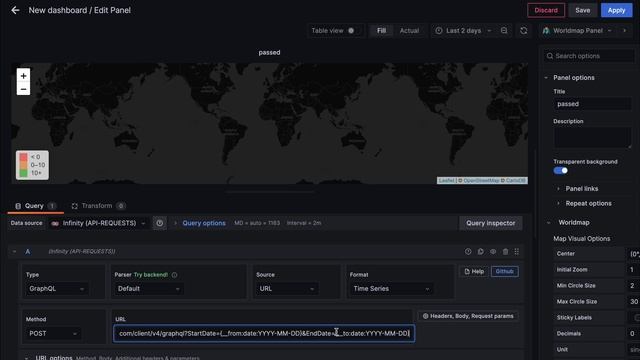Click the Save button
This screenshot has width=640, height=360.
582,10
